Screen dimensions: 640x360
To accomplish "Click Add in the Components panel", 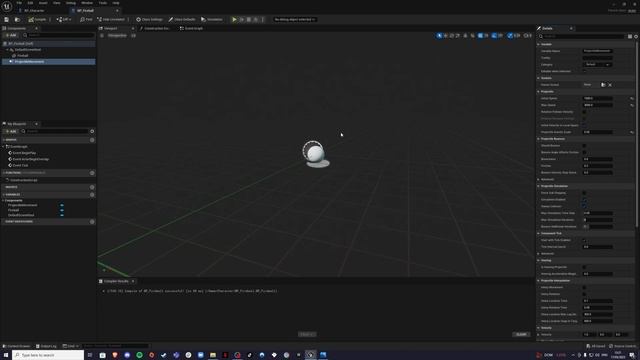I will coord(11,36).
